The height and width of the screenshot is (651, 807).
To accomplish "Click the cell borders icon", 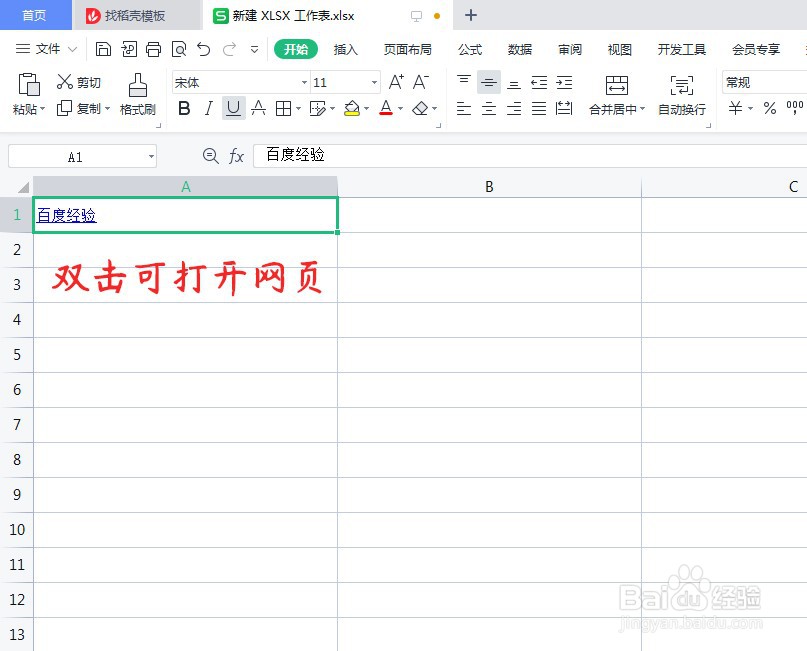I will (283, 108).
